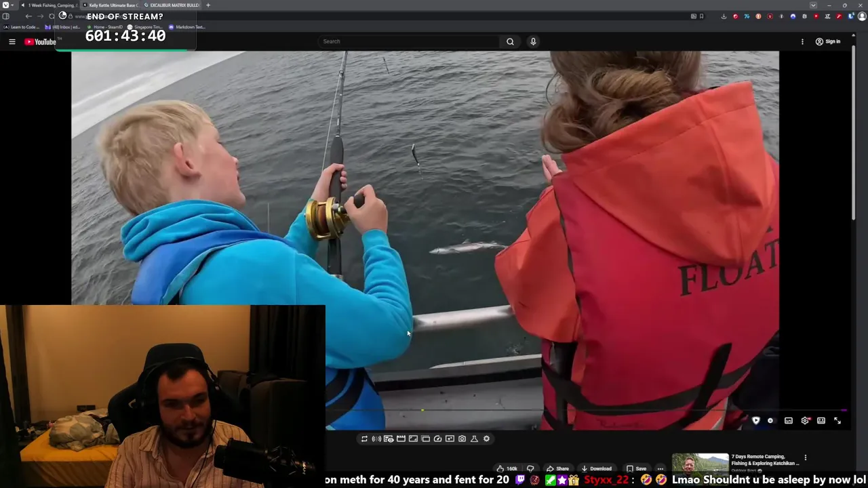
Task: Open the '(48) Inbox' Gmail bookmark
Action: pyautogui.click(x=64, y=27)
